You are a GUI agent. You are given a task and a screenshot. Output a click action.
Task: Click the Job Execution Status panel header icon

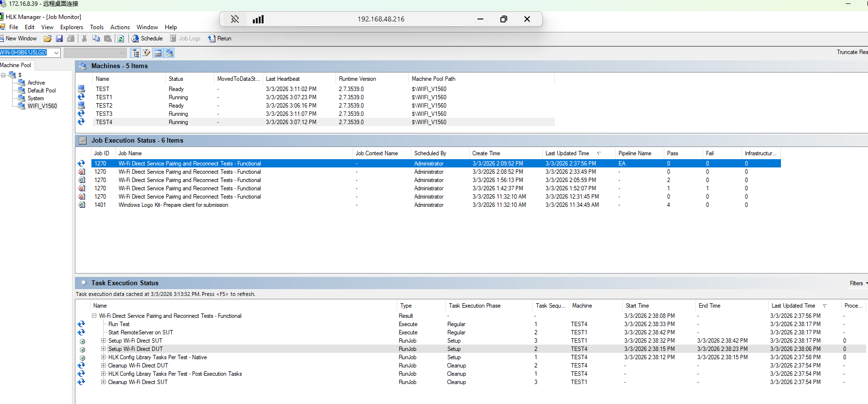coord(83,141)
